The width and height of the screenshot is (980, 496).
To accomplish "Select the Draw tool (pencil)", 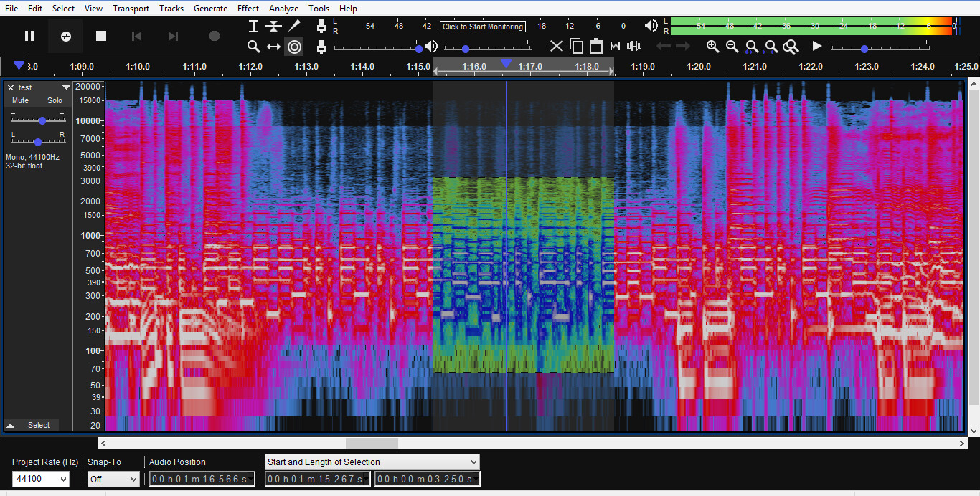I will point(293,26).
